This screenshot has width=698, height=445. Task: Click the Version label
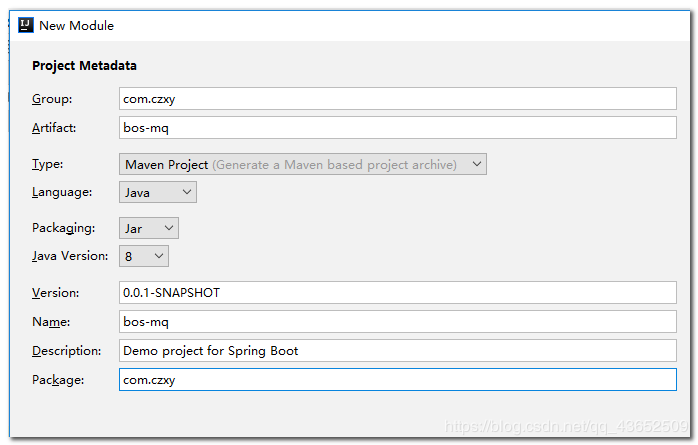[x=54, y=293]
